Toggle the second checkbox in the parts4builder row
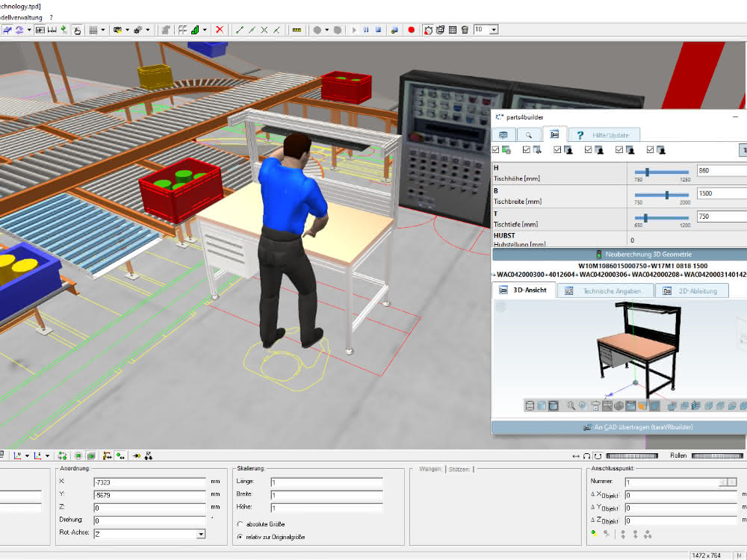The height and width of the screenshot is (560, 747). tap(527, 150)
